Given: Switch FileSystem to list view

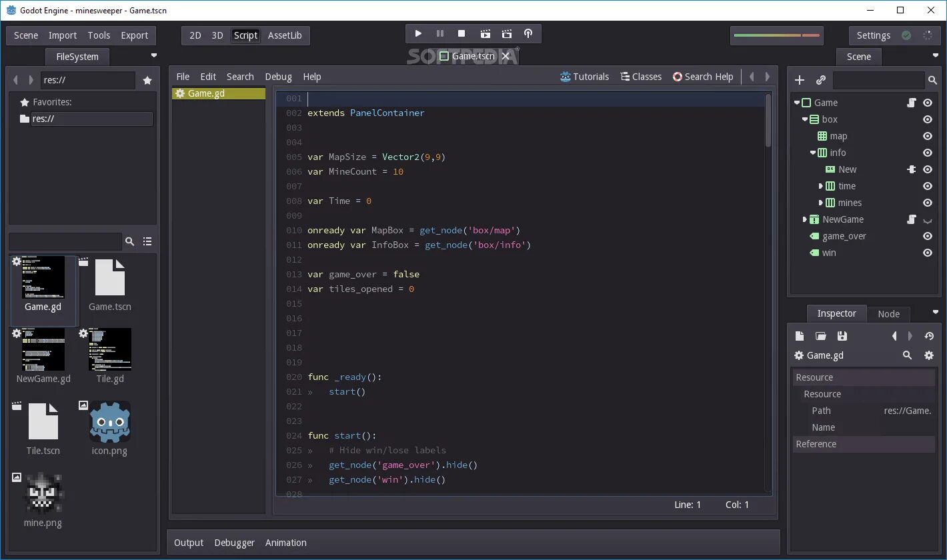Looking at the screenshot, I should pyautogui.click(x=147, y=241).
